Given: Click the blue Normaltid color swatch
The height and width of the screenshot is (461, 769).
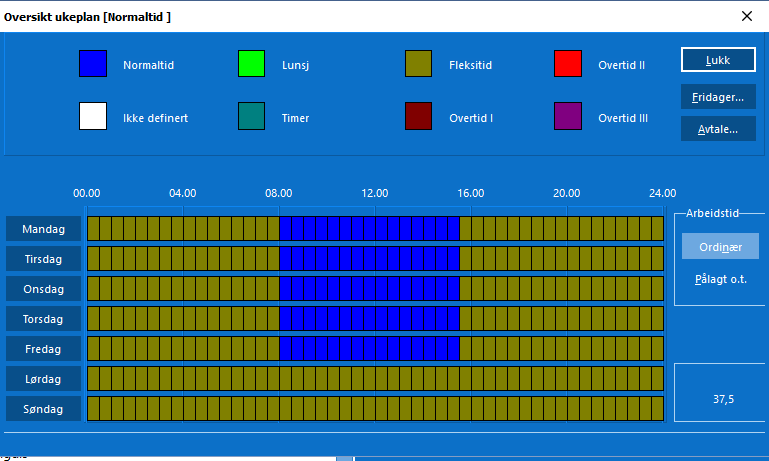Looking at the screenshot, I should point(92,64).
